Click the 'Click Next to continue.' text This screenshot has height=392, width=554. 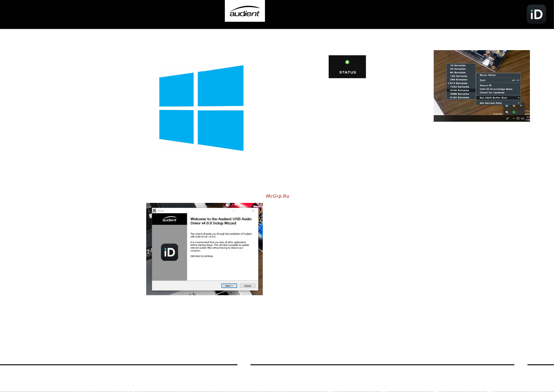202,256
